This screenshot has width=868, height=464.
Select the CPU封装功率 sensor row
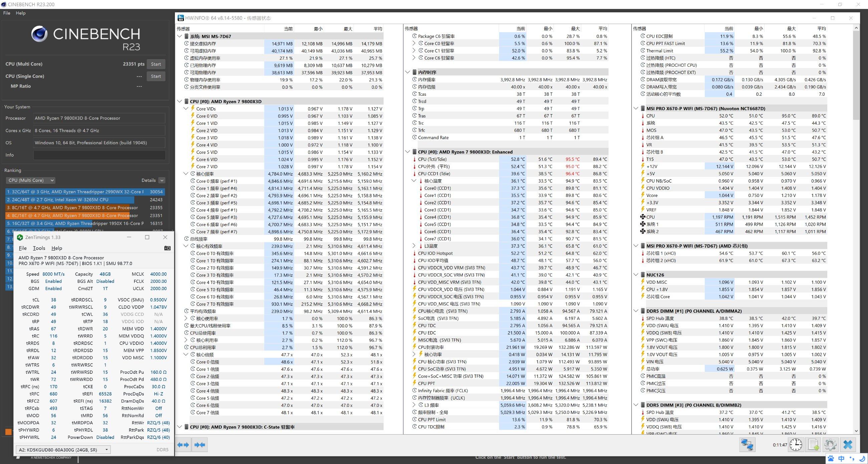pos(510,347)
